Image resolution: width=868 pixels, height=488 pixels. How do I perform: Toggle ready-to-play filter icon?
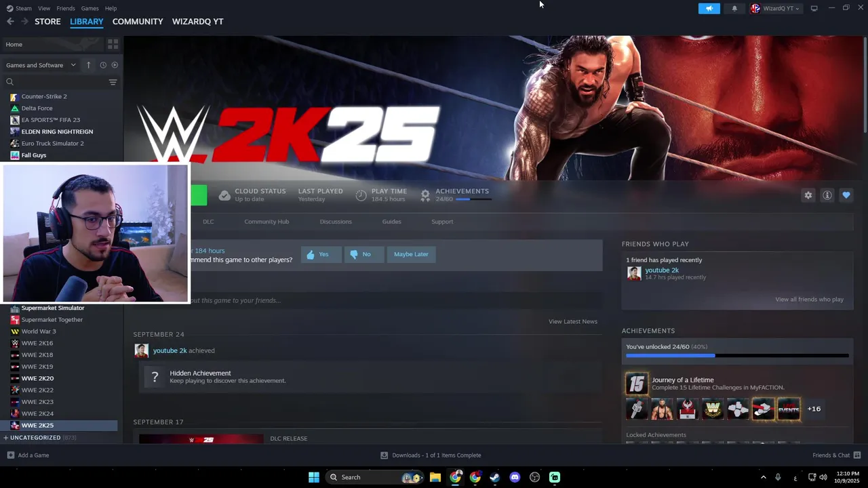115,65
